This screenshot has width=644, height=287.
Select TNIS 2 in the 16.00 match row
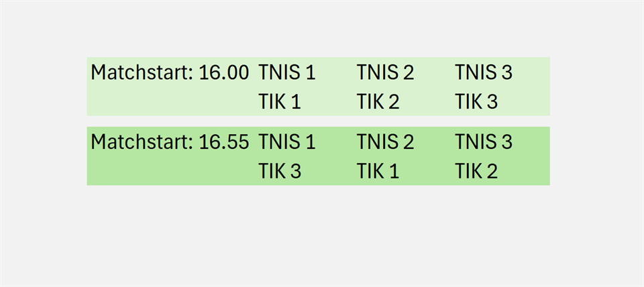click(385, 72)
